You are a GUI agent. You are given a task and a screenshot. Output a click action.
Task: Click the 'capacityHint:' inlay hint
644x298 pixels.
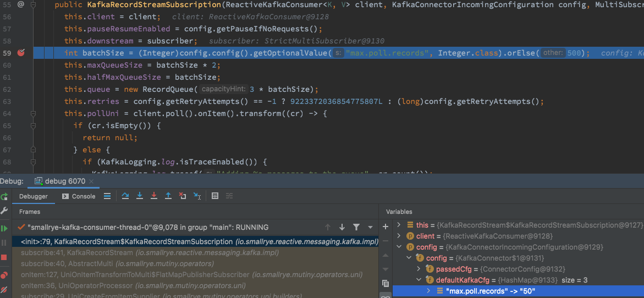pyautogui.click(x=224, y=89)
